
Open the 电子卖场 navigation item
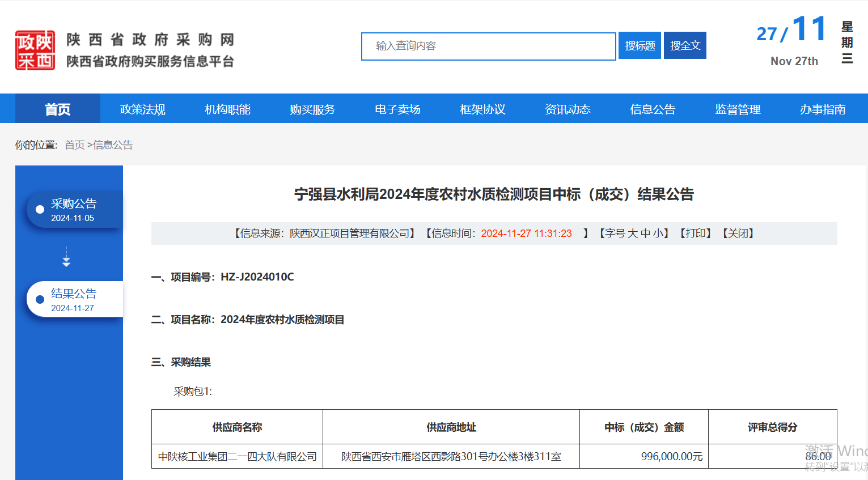click(397, 109)
